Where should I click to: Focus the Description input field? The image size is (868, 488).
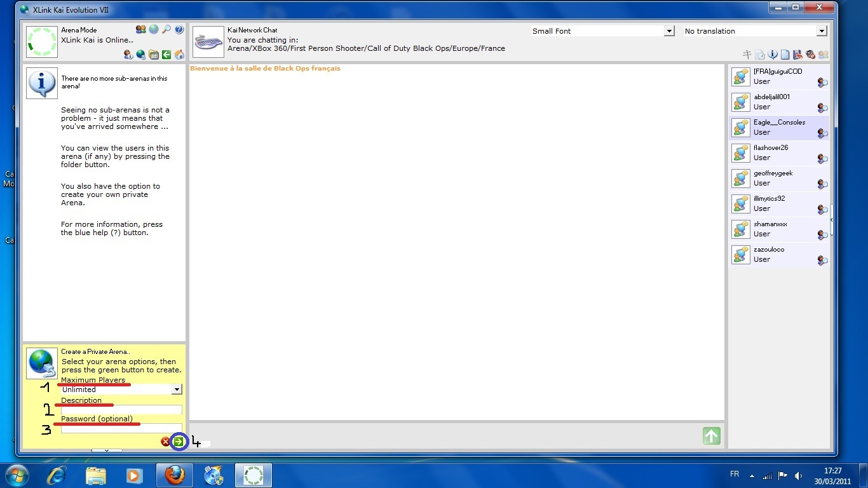(x=121, y=410)
